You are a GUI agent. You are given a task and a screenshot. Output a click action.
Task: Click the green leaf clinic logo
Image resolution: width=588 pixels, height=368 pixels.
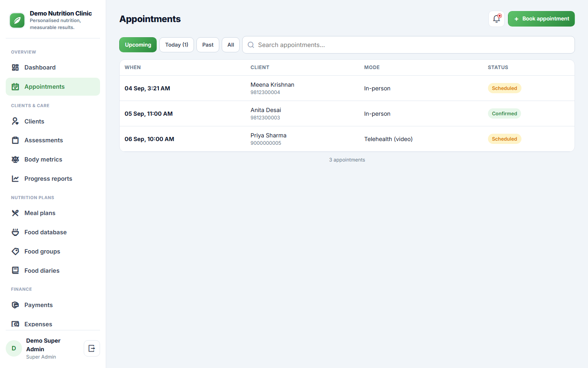click(x=17, y=20)
